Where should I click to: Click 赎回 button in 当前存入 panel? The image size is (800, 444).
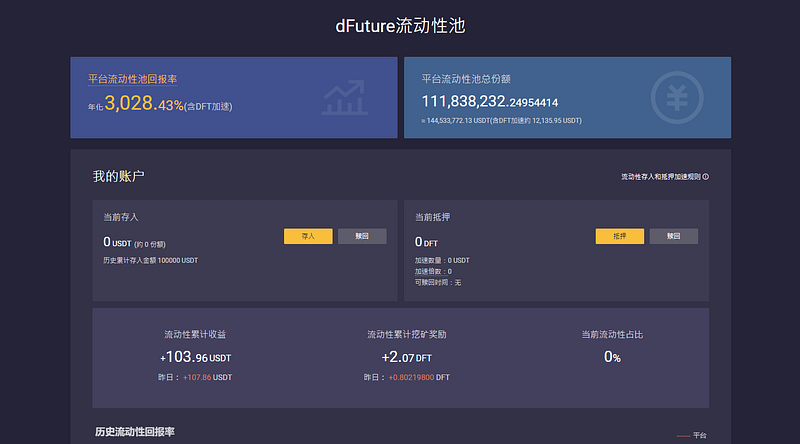point(362,236)
